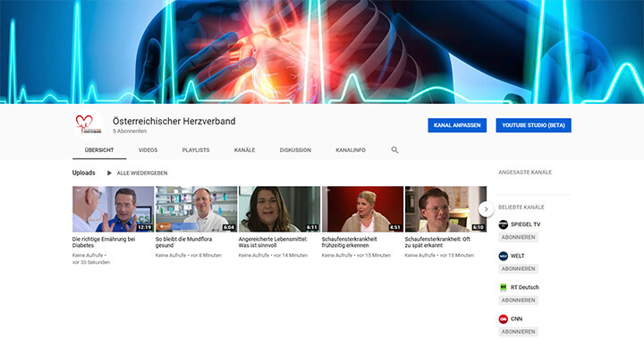Open the Schaufensterkrankheit frühzeitig erkennen link
The image size is (644, 339).
pos(349,242)
